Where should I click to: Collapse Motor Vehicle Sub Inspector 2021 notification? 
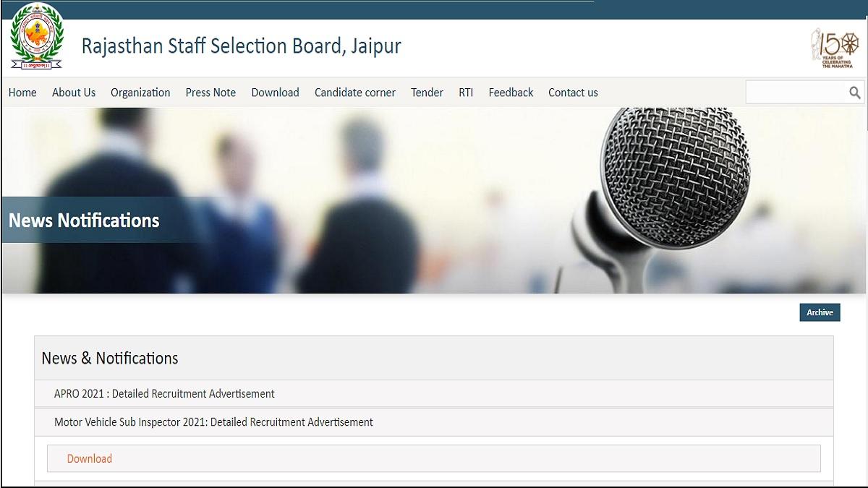(x=213, y=422)
